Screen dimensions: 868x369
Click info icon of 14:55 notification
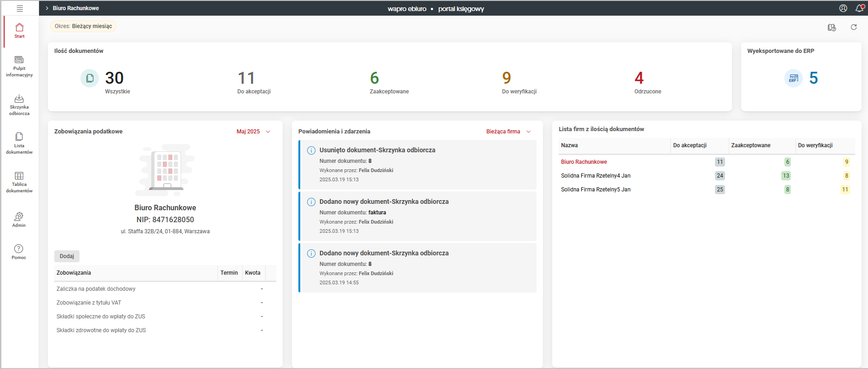click(311, 254)
